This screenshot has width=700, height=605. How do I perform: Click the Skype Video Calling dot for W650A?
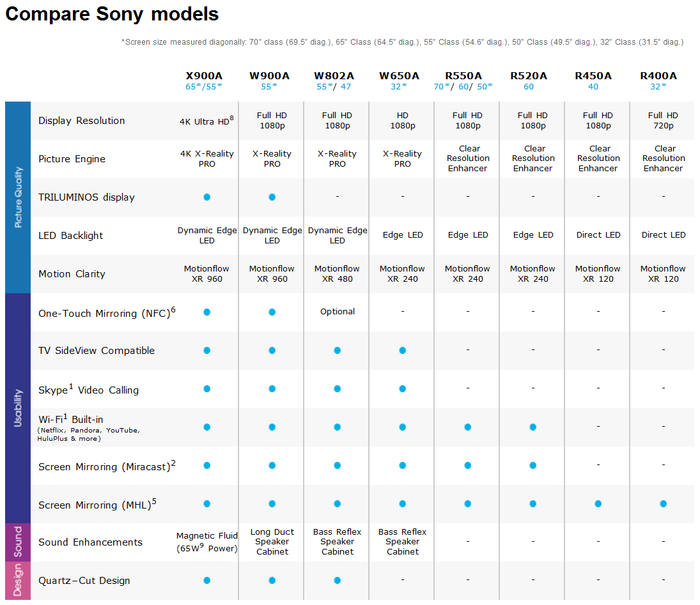(x=402, y=388)
